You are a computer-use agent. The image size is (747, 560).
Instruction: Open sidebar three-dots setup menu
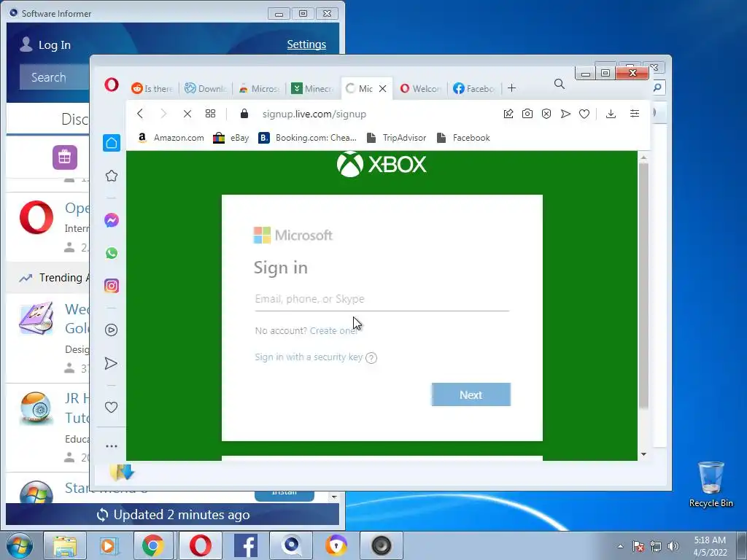click(112, 446)
